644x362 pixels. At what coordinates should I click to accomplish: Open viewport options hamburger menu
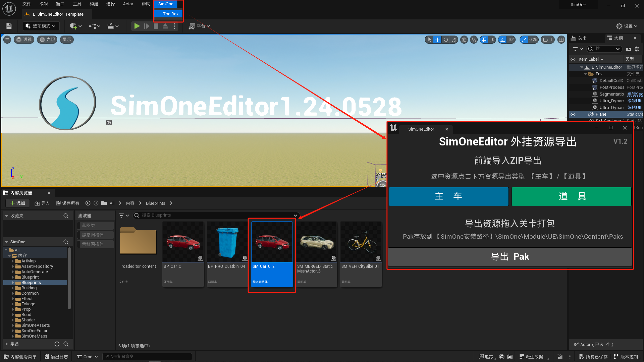[7, 40]
